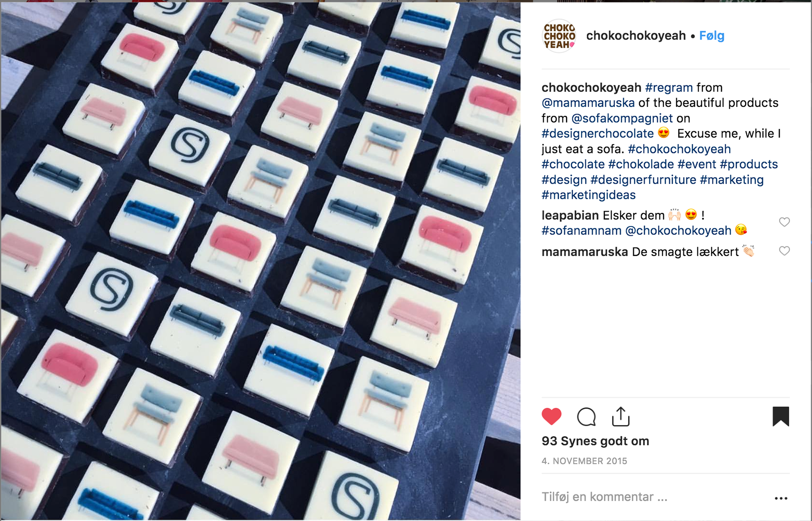View leapabian commenter profile
The image size is (812, 521).
[570, 215]
